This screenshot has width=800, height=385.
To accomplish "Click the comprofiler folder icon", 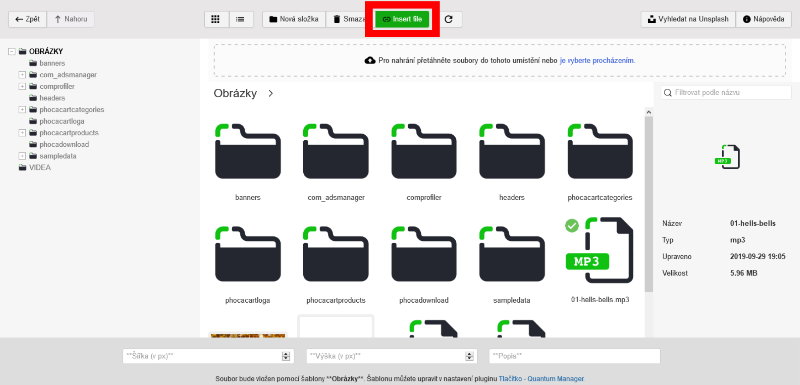I will pyautogui.click(x=424, y=151).
